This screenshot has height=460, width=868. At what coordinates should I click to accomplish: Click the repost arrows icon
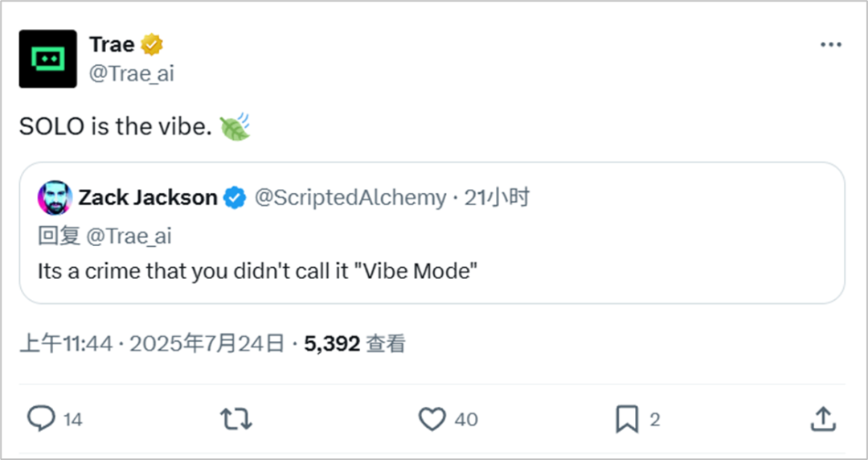(236, 418)
